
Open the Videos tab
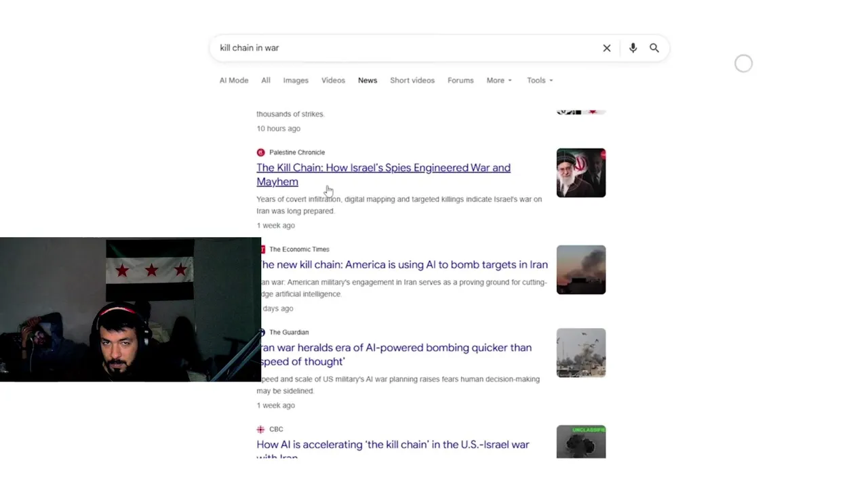click(333, 80)
